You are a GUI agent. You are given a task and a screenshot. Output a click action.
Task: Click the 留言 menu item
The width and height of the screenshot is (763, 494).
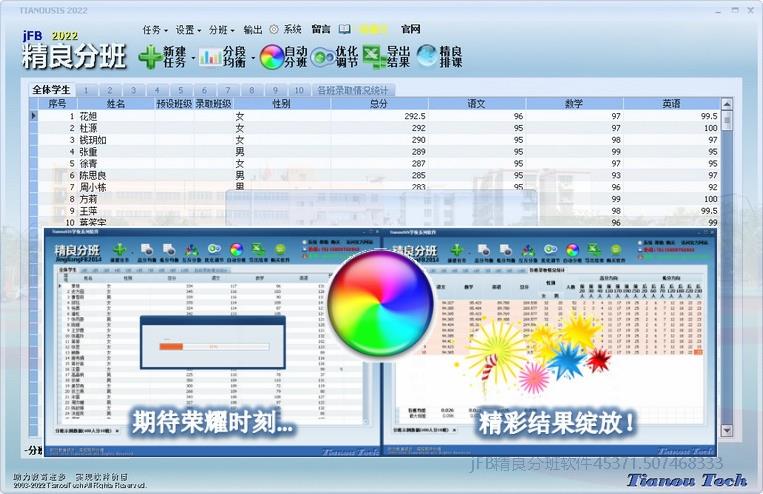[321, 30]
